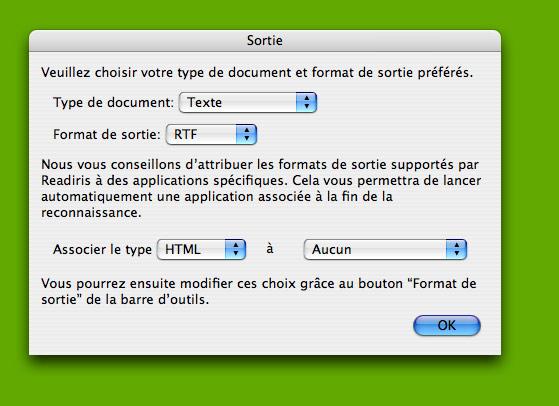The image size is (559, 406).
Task: Confirm the dialog with the OK button
Action: pyautogui.click(x=447, y=325)
